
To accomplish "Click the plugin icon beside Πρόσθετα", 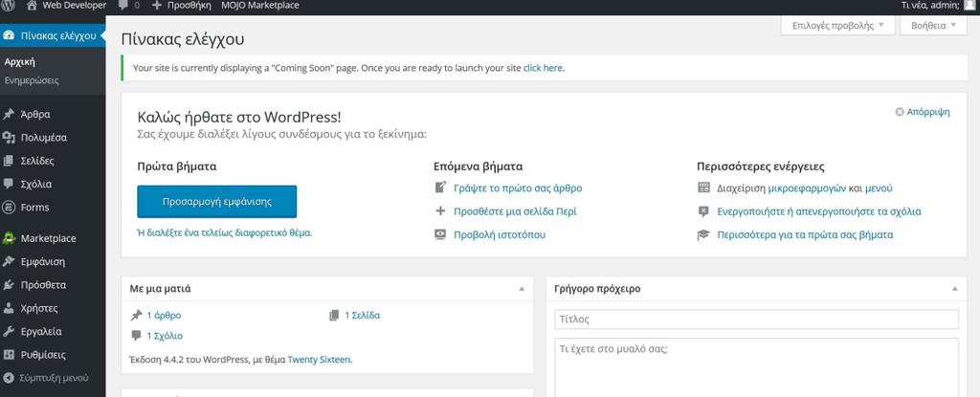I will tap(9, 284).
